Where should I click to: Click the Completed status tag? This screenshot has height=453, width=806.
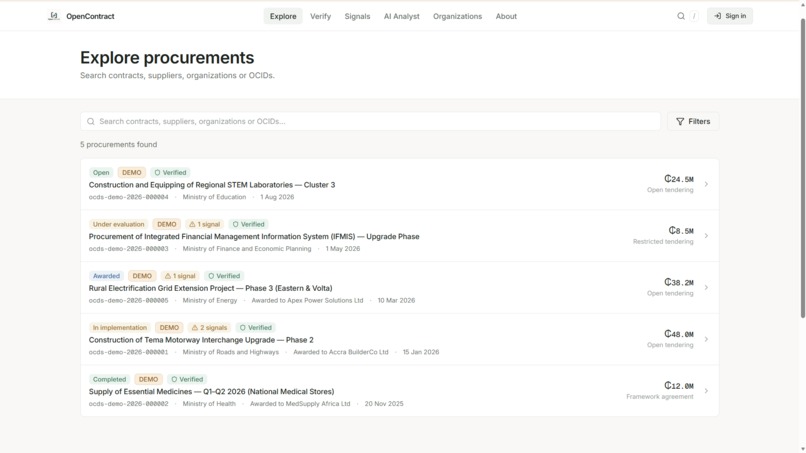pyautogui.click(x=109, y=379)
